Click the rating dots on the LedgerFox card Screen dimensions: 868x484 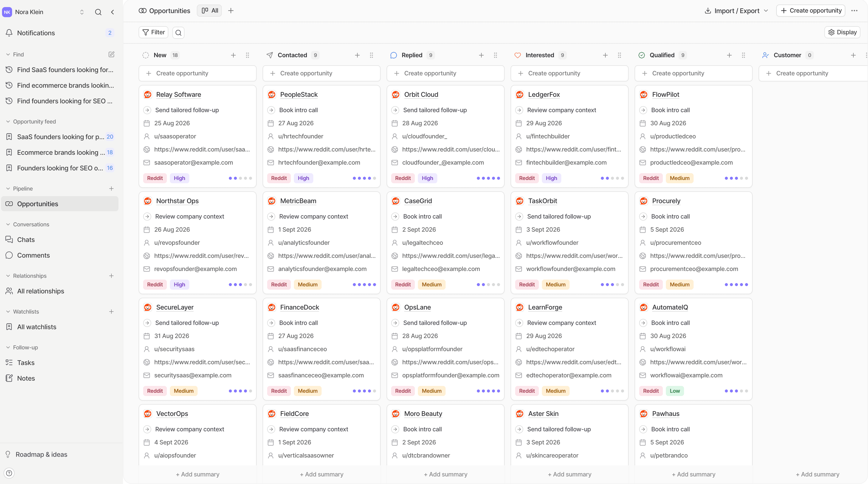(x=612, y=178)
